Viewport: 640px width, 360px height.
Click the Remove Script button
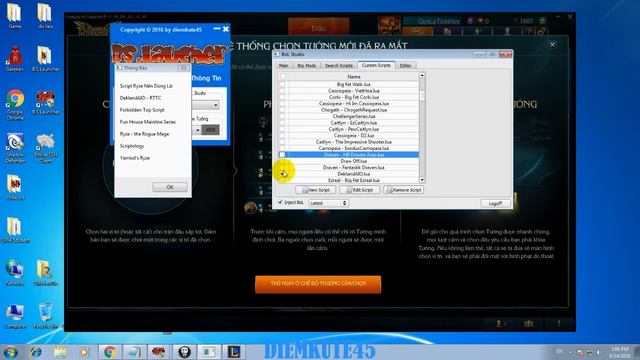[403, 190]
